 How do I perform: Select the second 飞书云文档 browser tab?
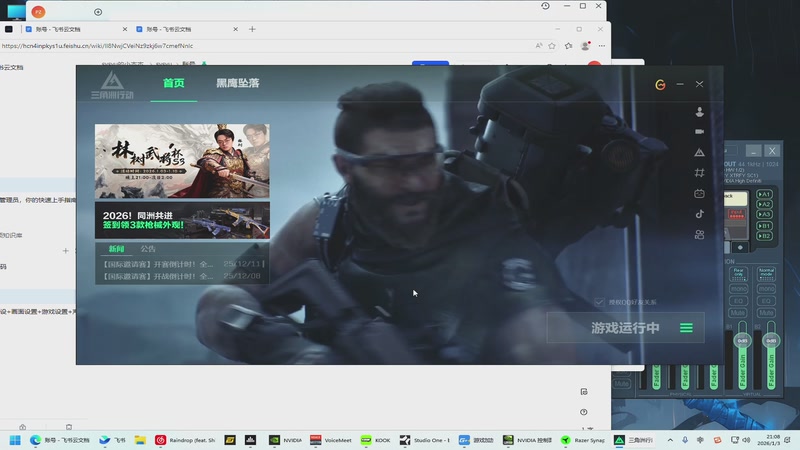point(187,29)
